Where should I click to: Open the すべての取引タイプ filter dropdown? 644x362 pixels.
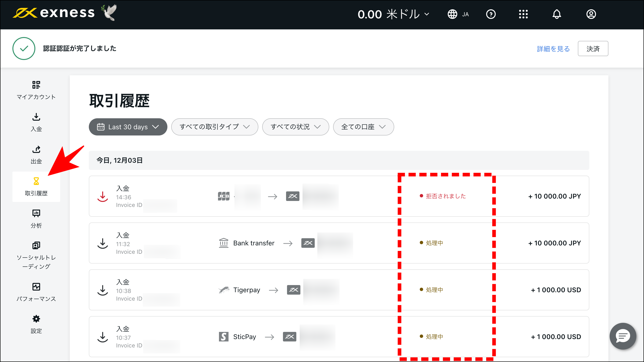coord(214,127)
